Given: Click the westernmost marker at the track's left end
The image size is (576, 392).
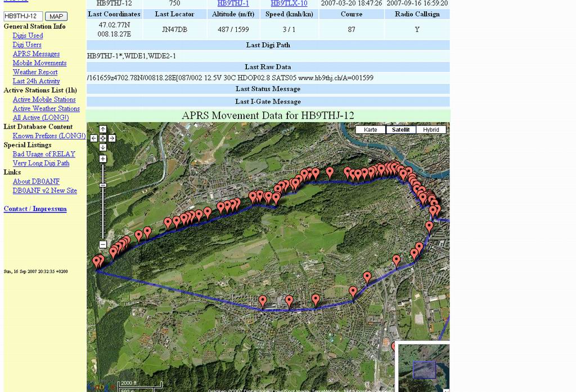Looking at the screenshot, I should (x=96, y=262).
